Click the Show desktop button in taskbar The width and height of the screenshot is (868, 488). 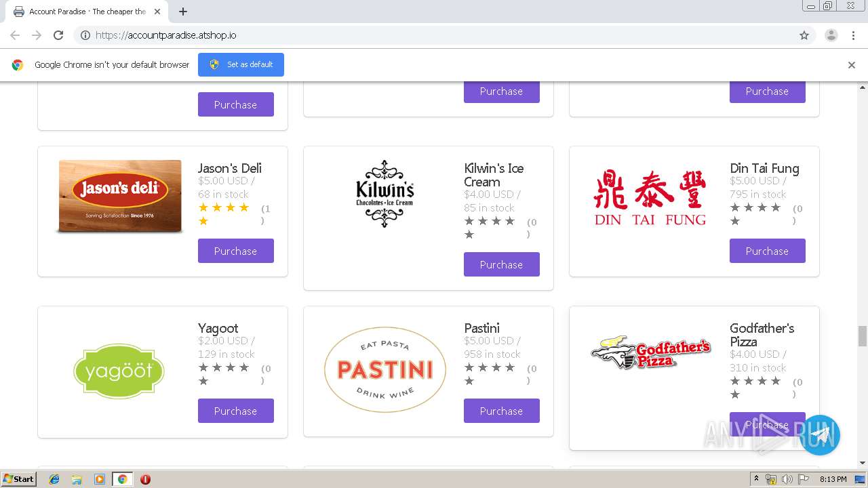pyautogui.click(x=861, y=479)
